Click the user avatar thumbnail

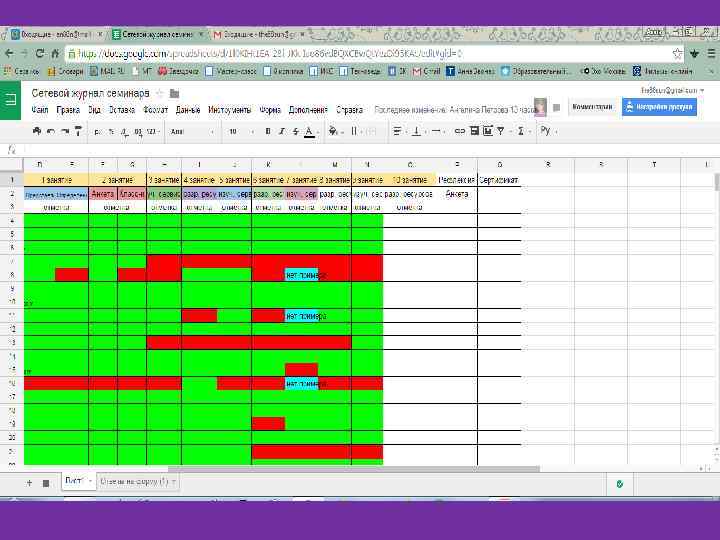click(540, 107)
